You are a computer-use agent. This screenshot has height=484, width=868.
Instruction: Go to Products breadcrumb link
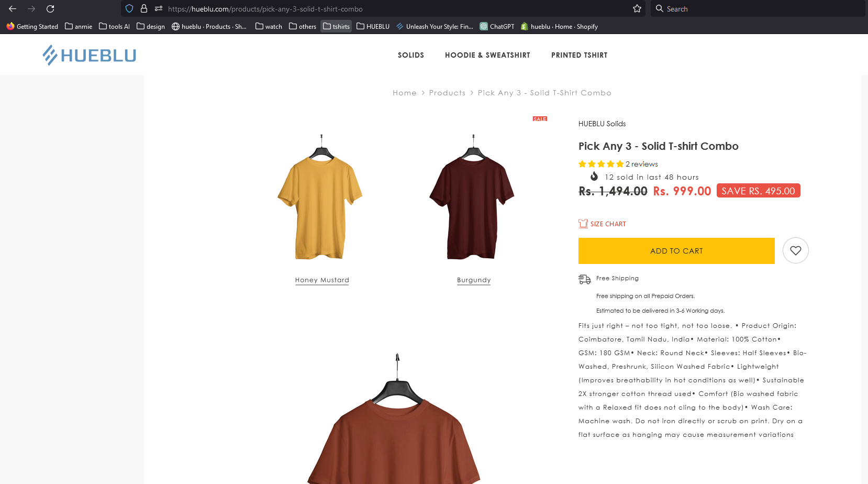447,93
